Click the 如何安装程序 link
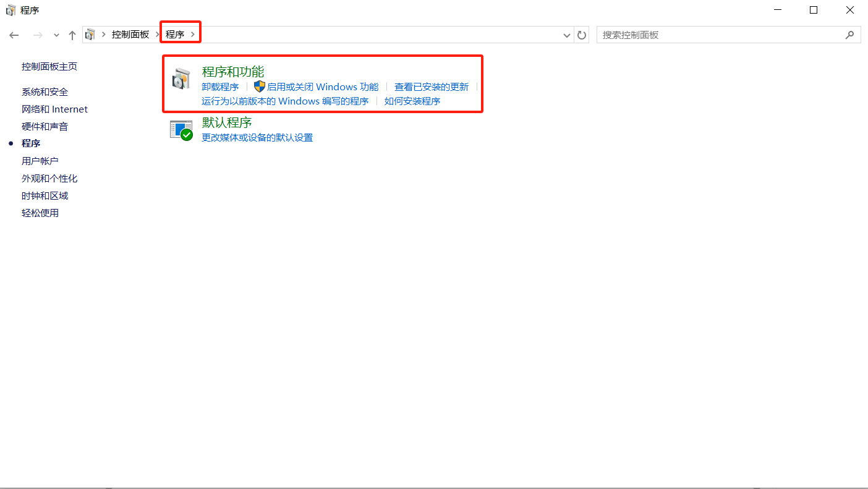 point(412,101)
